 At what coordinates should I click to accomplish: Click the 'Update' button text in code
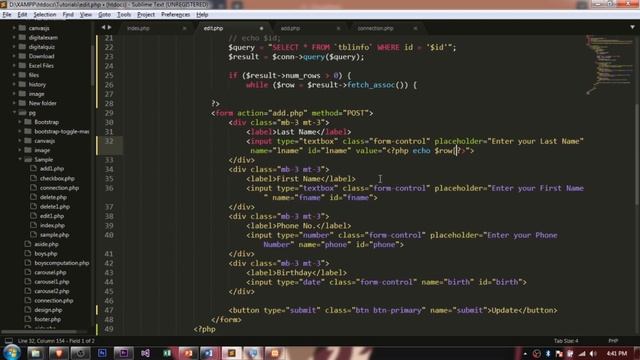click(x=505, y=310)
